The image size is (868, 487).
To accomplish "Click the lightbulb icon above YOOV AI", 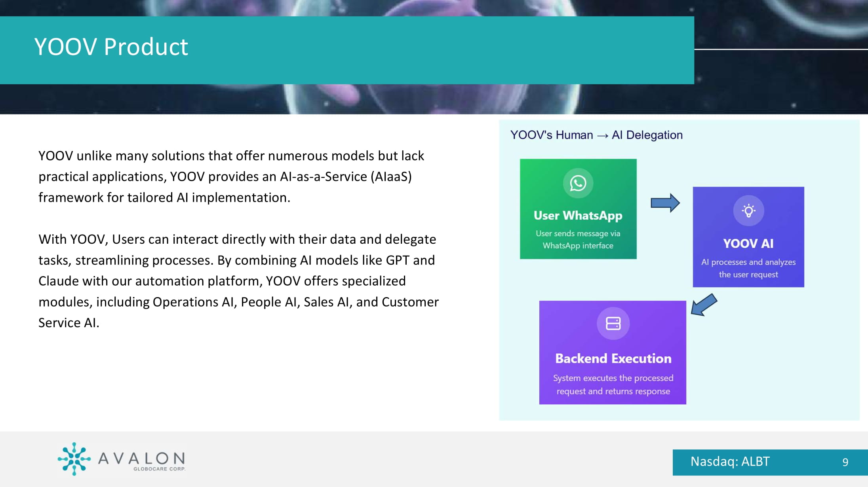I will pyautogui.click(x=748, y=211).
